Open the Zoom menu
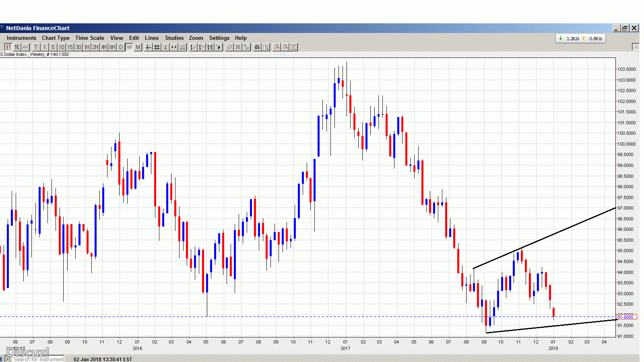Image resolution: width=644 pixels, height=362 pixels. click(196, 38)
